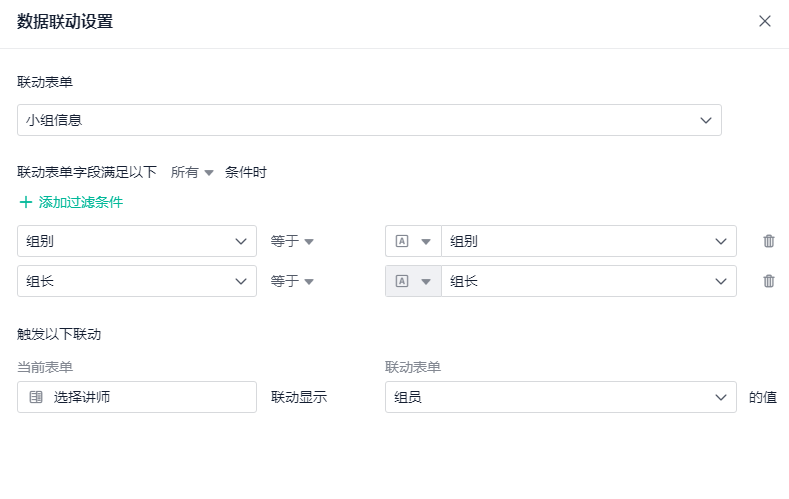Expand type selector arrow in 组别 row
Screen dimensions: 789x499
coord(426,241)
